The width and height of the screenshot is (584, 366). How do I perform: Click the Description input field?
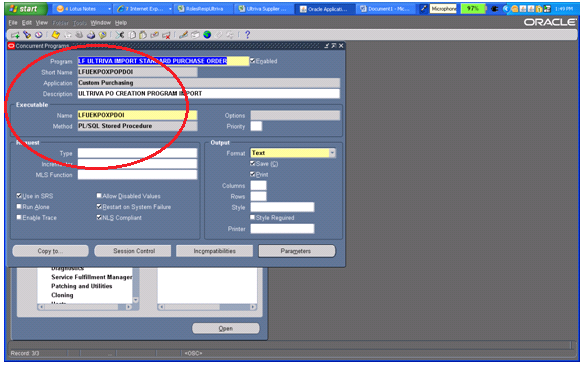tap(209, 93)
